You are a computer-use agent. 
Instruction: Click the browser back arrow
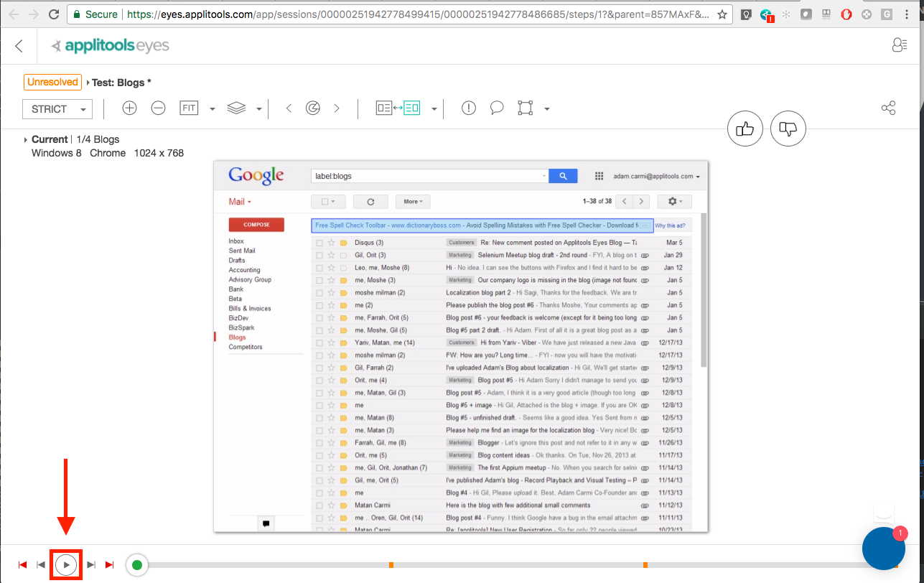coord(14,14)
